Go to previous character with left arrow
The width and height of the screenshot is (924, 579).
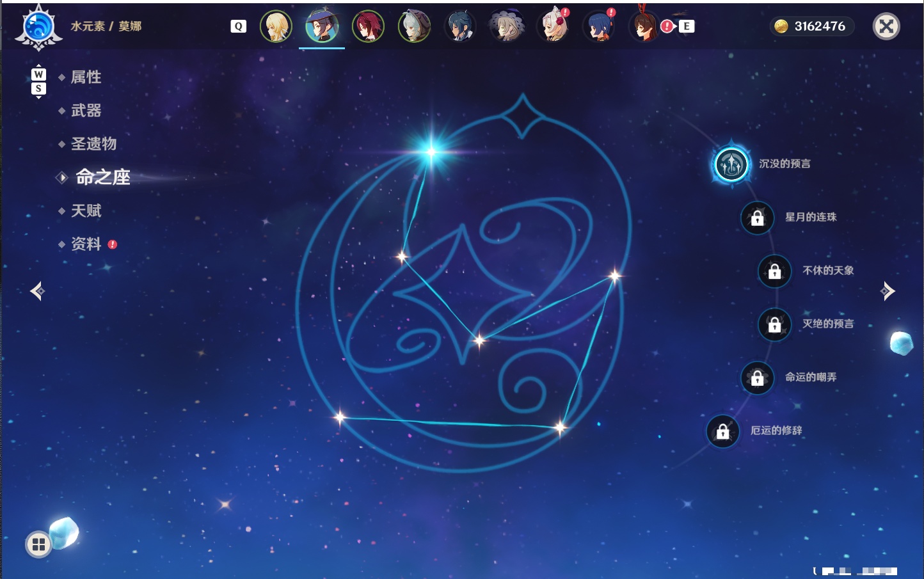(37, 291)
